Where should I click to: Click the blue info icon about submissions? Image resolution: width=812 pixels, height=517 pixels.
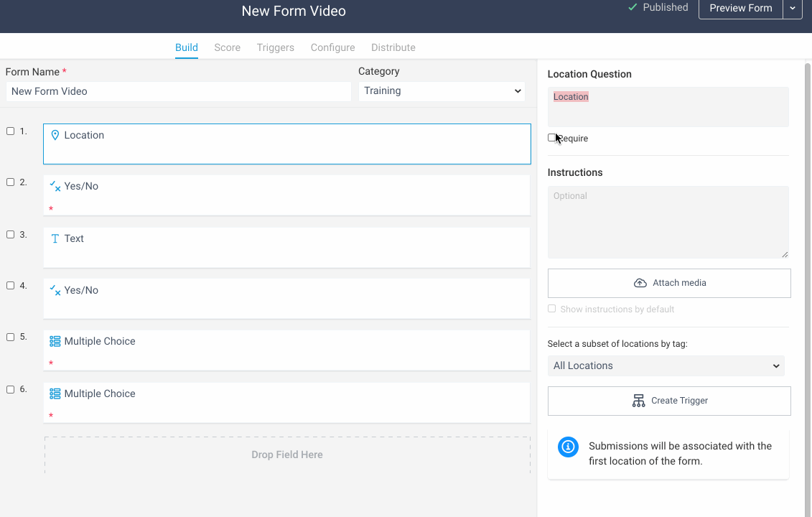(568, 447)
